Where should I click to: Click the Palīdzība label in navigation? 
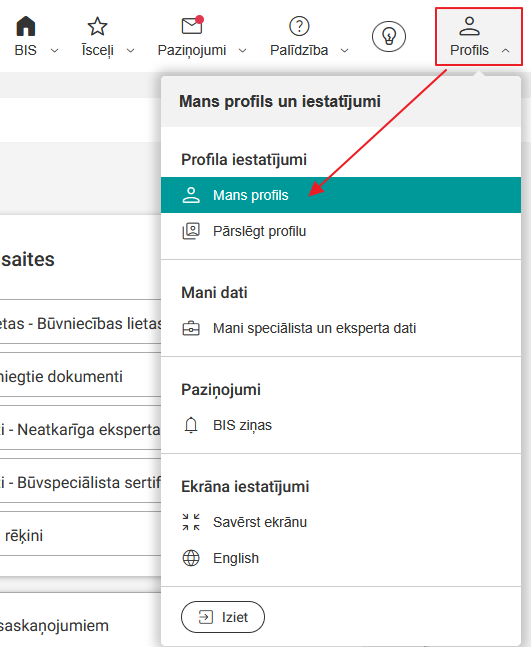click(x=299, y=50)
